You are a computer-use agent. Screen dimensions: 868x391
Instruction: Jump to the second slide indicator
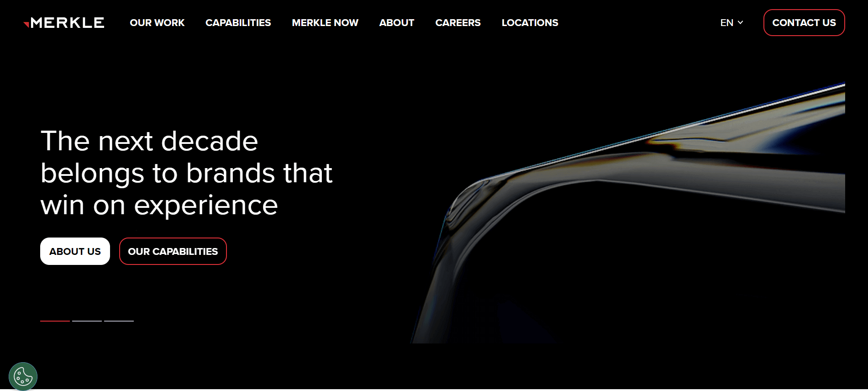click(x=87, y=321)
